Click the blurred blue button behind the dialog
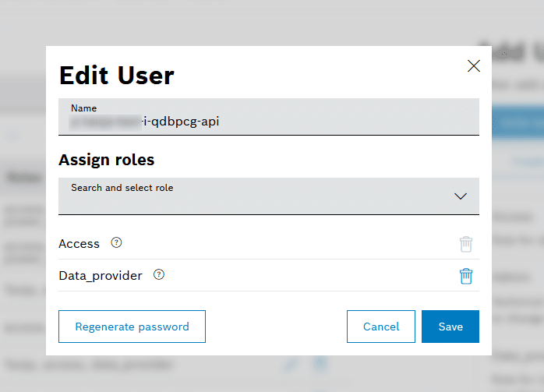The width and height of the screenshot is (544, 392). pos(518,122)
